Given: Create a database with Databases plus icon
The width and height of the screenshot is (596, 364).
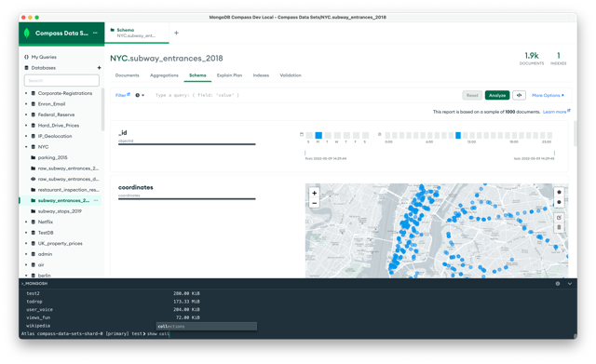Looking at the screenshot, I should coord(100,68).
